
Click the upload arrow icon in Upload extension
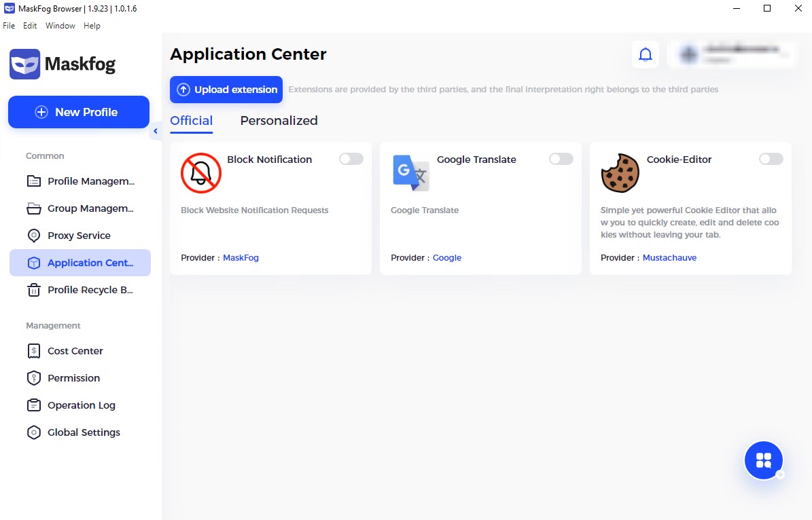(x=183, y=90)
